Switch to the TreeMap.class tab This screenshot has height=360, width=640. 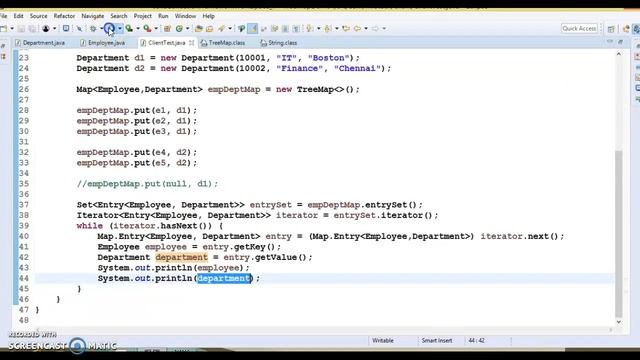coord(223,42)
